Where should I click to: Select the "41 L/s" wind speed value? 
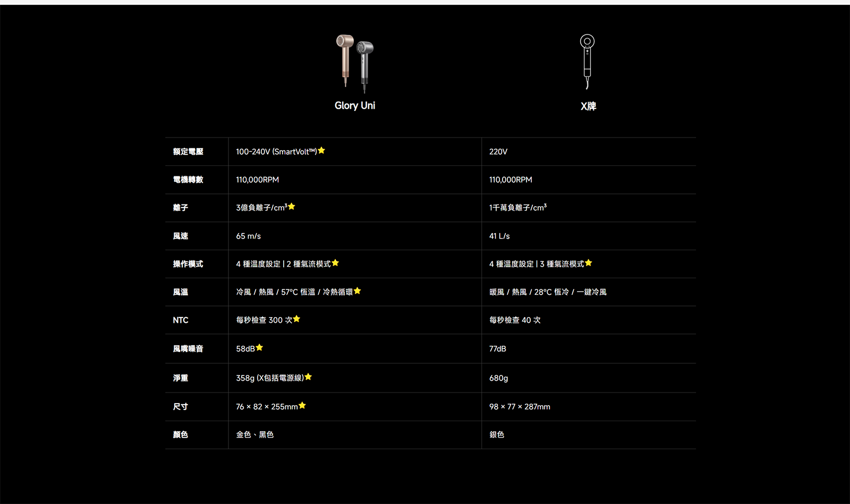point(499,236)
